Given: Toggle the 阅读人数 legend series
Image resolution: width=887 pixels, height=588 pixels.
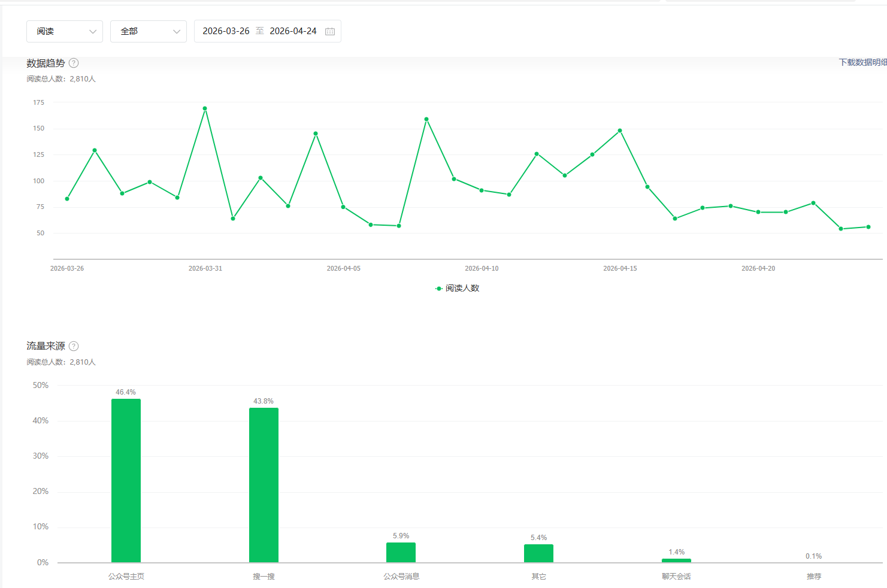Looking at the screenshot, I should tap(457, 288).
